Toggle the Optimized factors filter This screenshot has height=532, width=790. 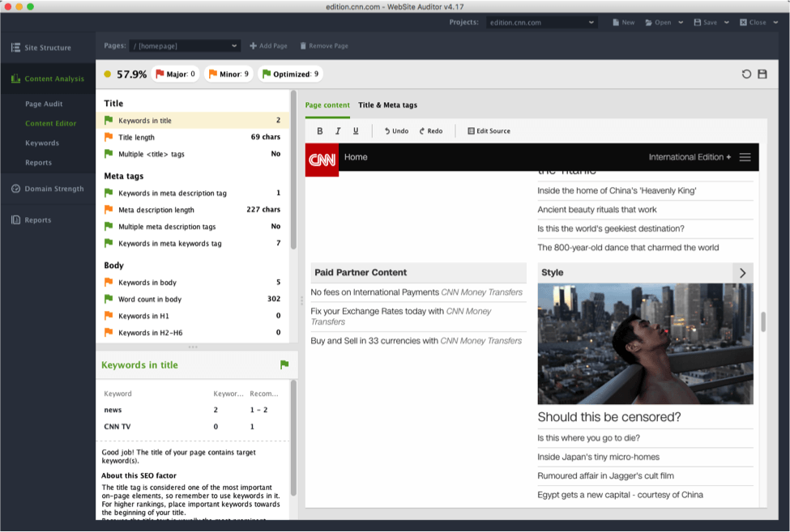(x=290, y=74)
